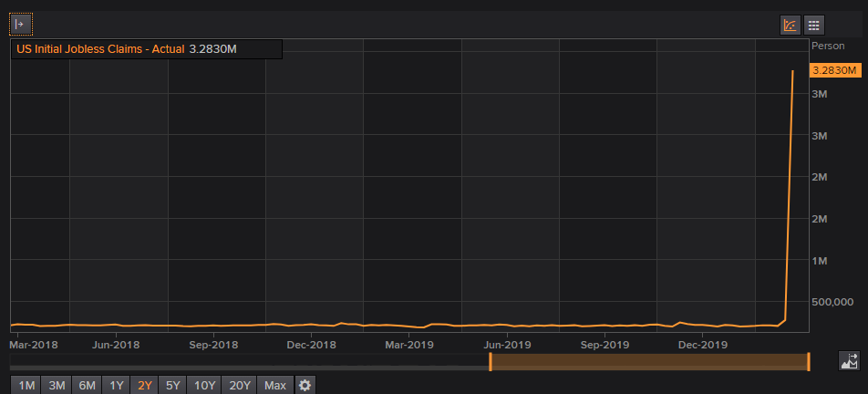
Task: Select the 3M time range
Action: [57, 385]
